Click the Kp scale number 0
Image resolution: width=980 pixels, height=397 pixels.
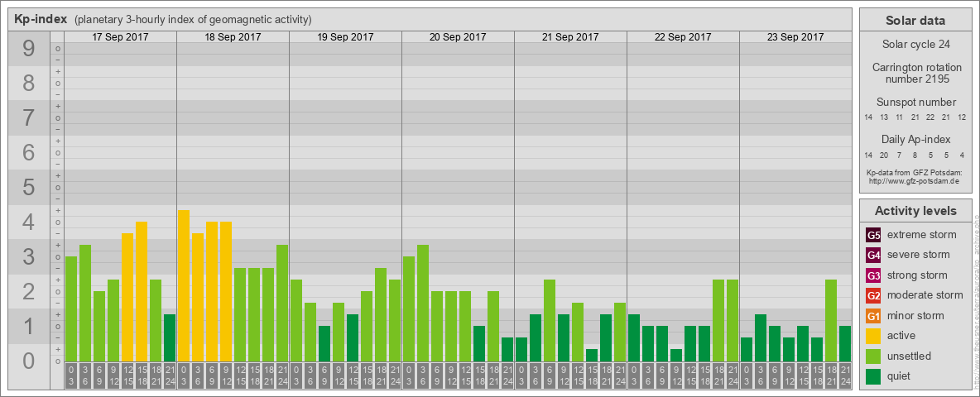click(x=29, y=361)
